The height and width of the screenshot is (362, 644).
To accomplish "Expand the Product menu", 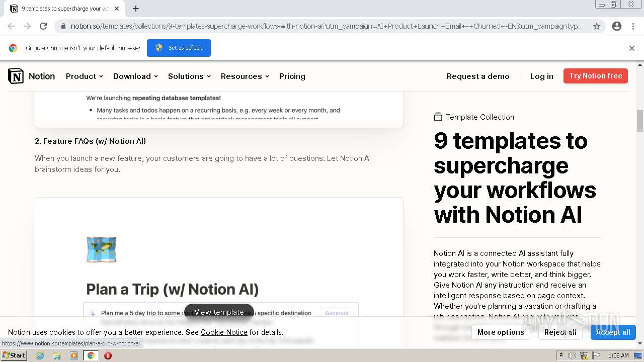I will tap(85, 76).
